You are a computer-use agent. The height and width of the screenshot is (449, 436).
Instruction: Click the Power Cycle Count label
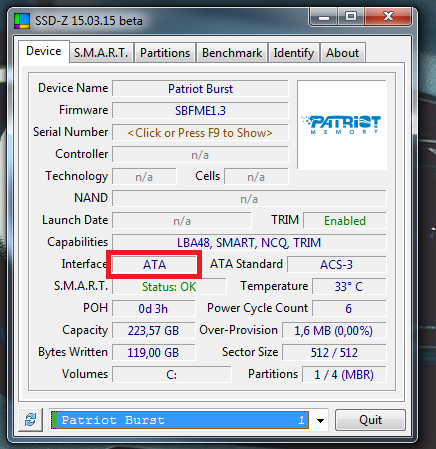tap(257, 308)
